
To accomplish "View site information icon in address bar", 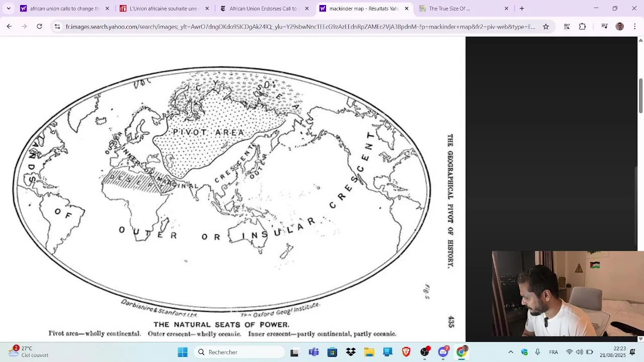I will coord(57,27).
